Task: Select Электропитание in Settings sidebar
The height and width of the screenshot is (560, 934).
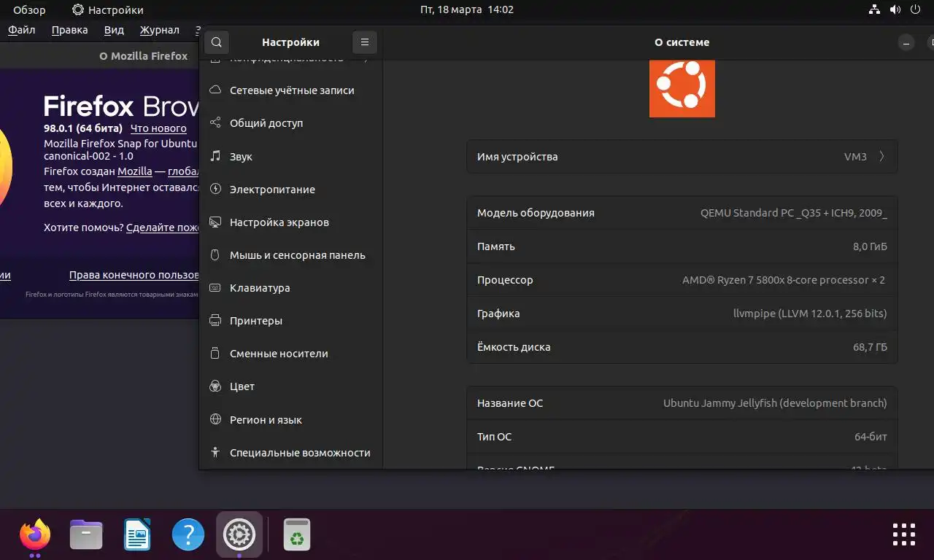Action: pyautogui.click(x=290, y=189)
